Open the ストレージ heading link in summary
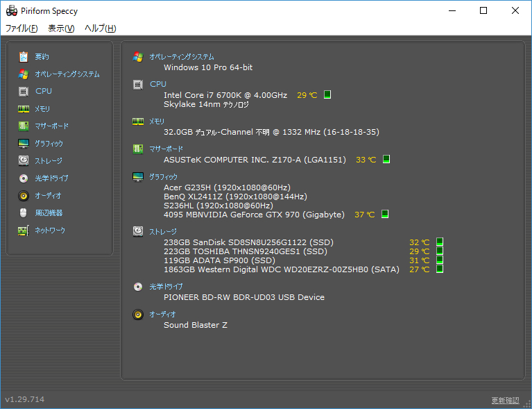The width and height of the screenshot is (532, 409). [x=163, y=232]
